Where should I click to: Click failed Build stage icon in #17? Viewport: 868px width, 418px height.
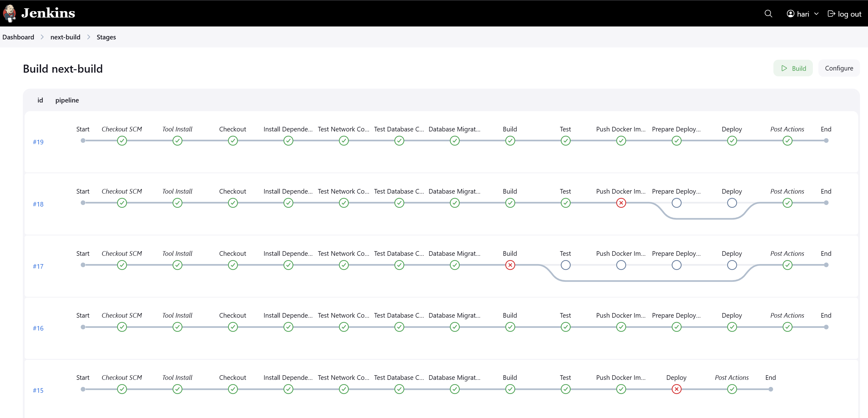(x=510, y=265)
